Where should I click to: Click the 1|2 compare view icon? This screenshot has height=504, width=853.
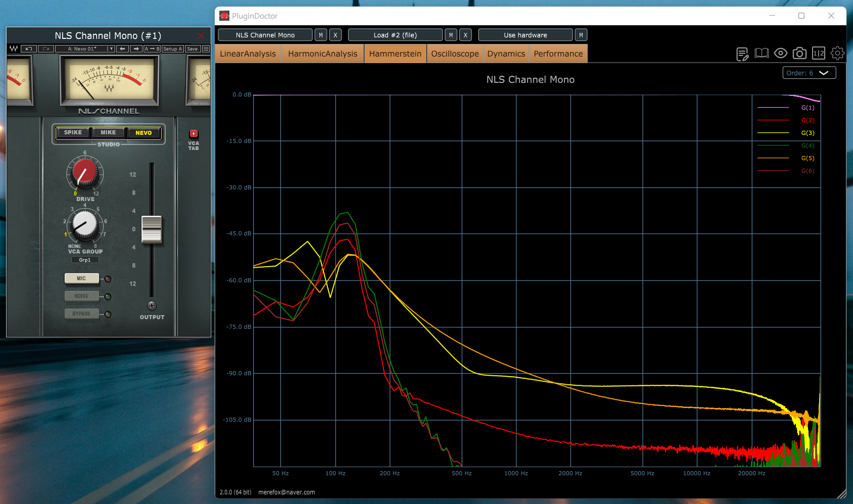819,53
